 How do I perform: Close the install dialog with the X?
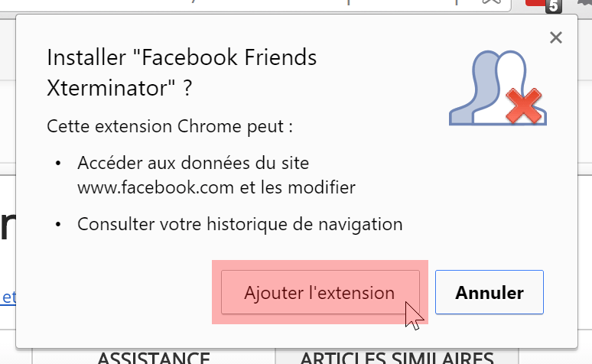point(556,37)
